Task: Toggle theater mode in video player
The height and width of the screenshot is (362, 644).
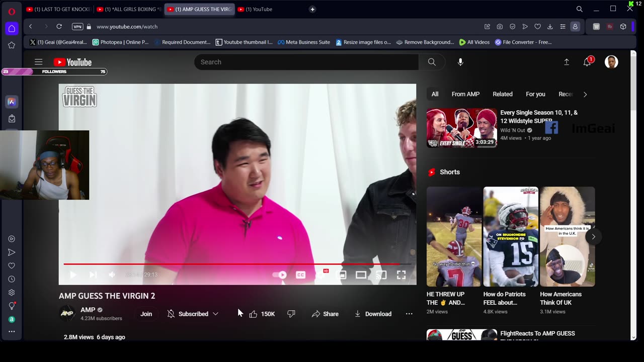Action: click(x=361, y=275)
